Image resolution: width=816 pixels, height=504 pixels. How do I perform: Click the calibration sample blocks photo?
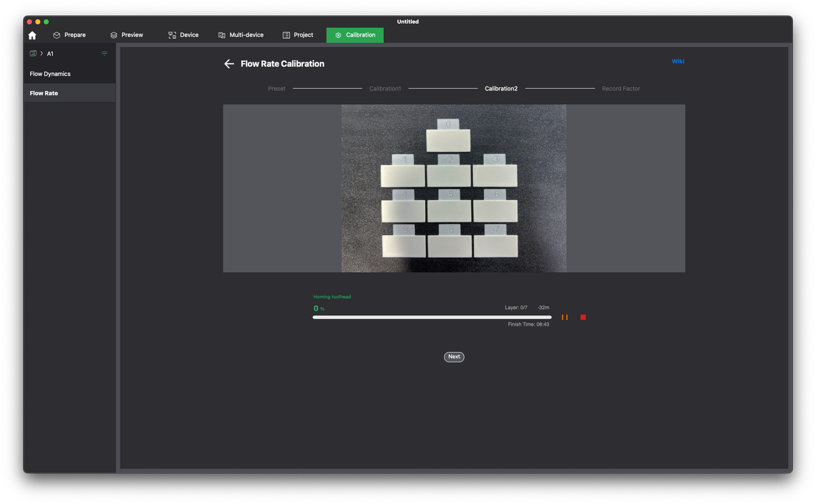(454, 189)
